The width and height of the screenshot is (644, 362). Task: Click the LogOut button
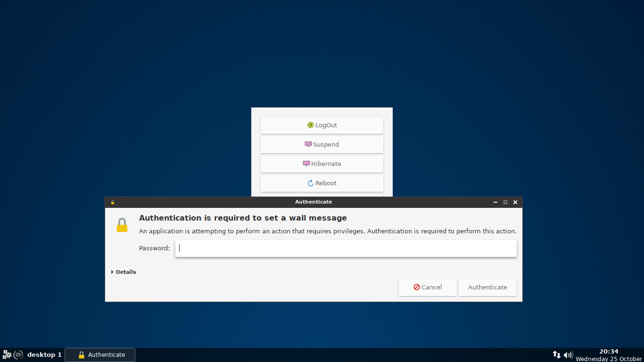tap(322, 125)
